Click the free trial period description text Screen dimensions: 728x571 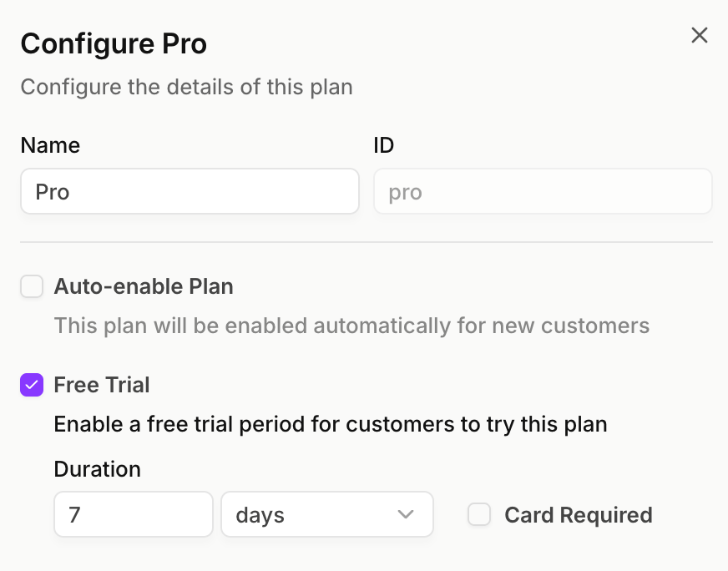tap(331, 424)
